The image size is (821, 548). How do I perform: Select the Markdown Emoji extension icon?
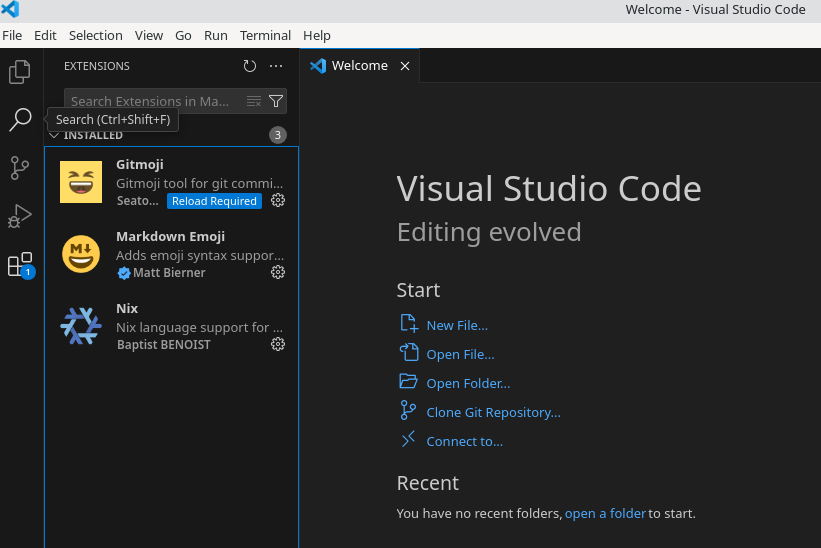(81, 254)
